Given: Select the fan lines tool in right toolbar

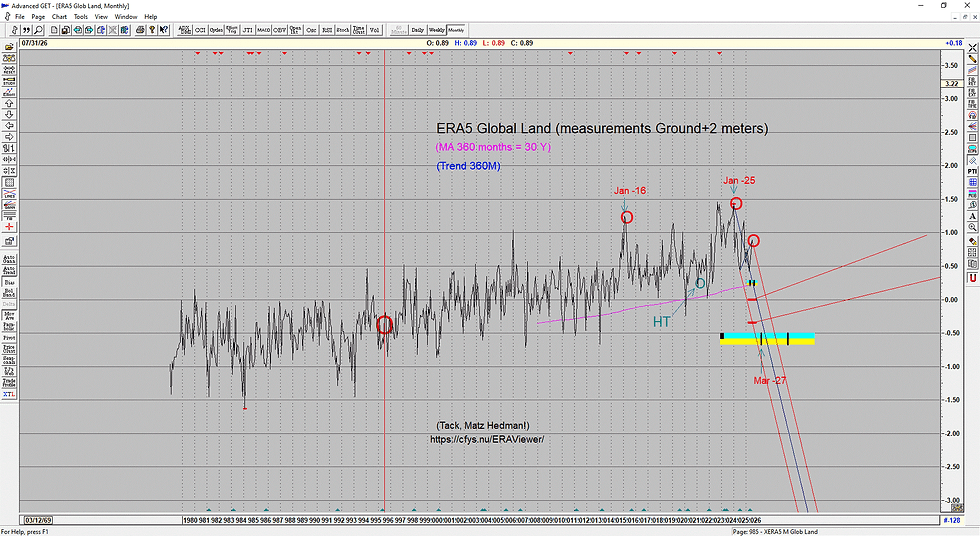Looking at the screenshot, I should (x=972, y=126).
